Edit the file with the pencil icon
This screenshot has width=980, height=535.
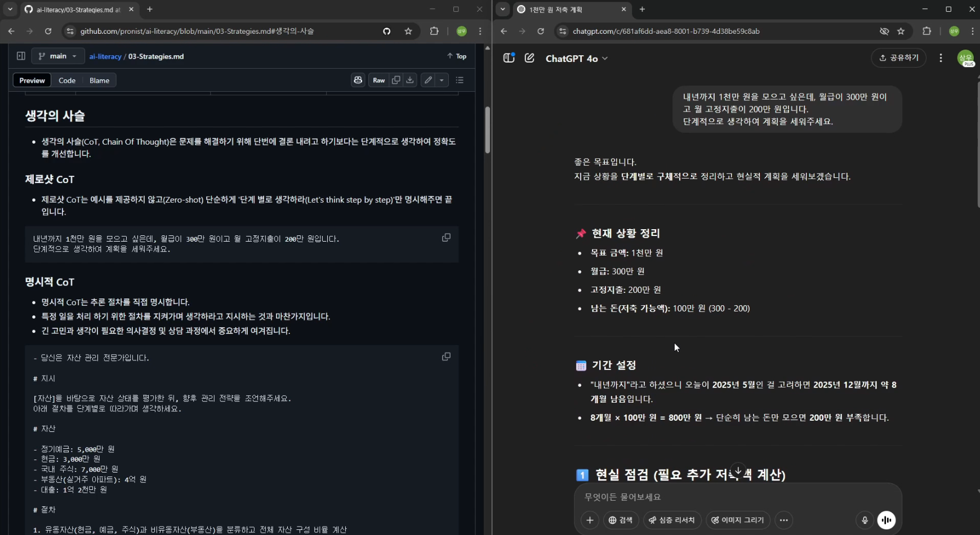click(x=428, y=80)
